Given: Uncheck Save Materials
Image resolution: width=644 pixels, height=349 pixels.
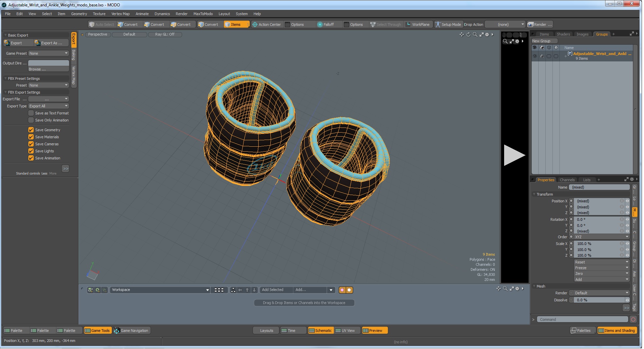Looking at the screenshot, I should (x=31, y=137).
